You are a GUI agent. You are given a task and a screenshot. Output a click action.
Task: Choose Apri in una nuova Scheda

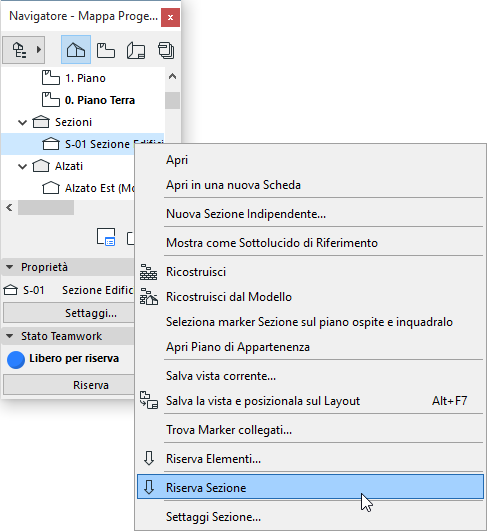(x=310, y=185)
